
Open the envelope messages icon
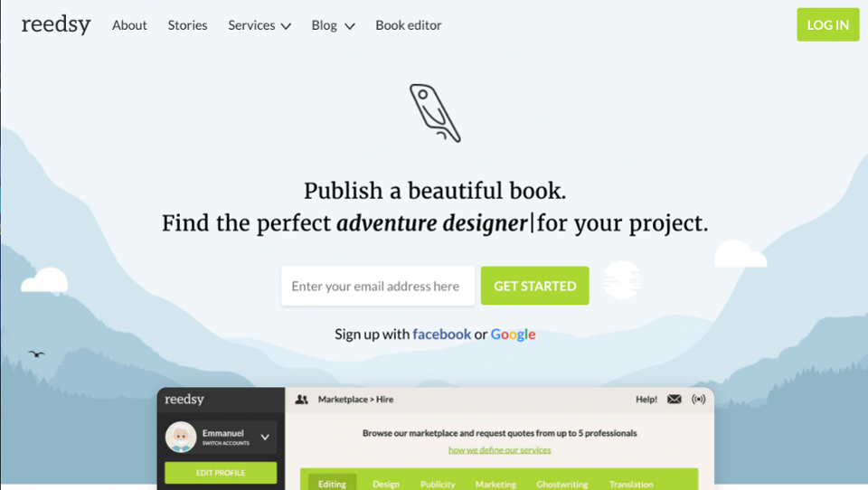click(x=674, y=400)
